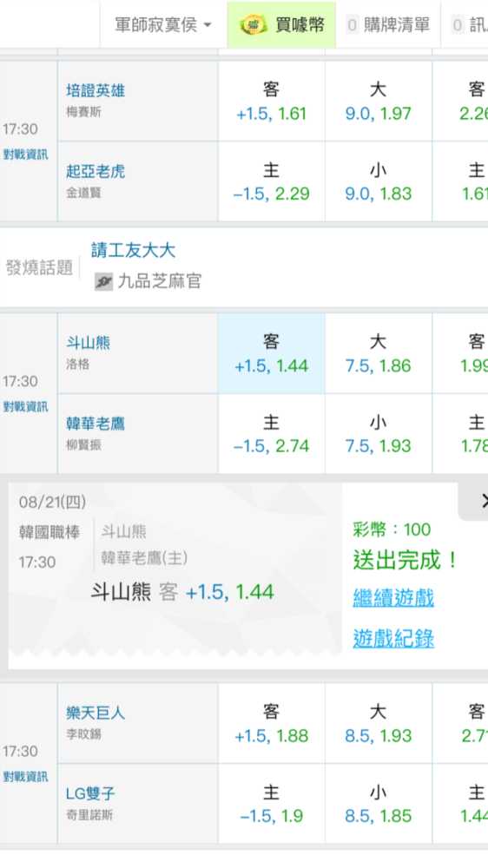The image size is (488, 868).
Task: Select 小 7.5, 1.93 under bet
Action: click(379, 434)
